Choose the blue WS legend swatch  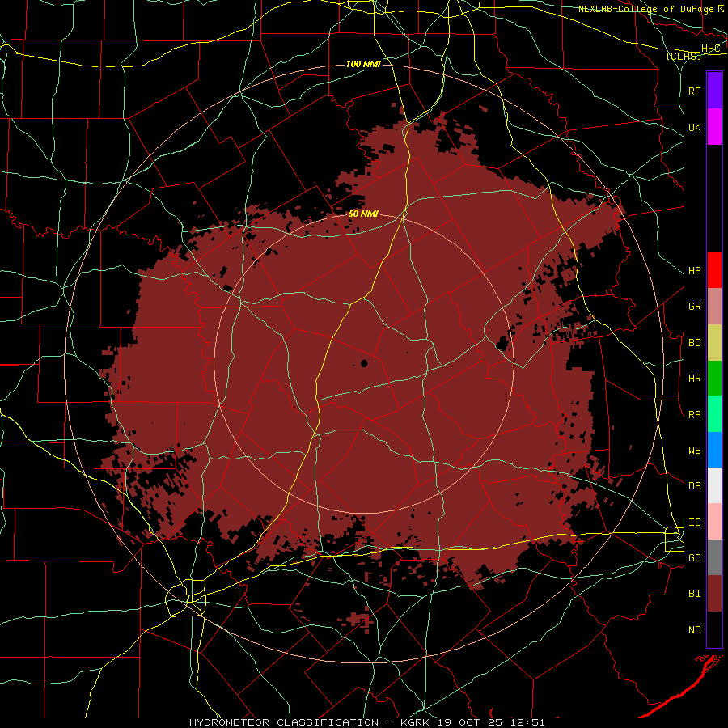[714, 450]
